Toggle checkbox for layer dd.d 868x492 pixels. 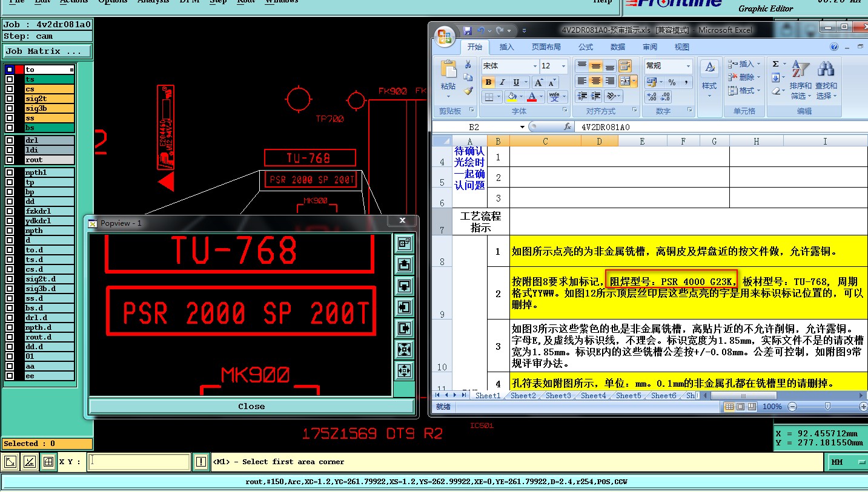9,347
